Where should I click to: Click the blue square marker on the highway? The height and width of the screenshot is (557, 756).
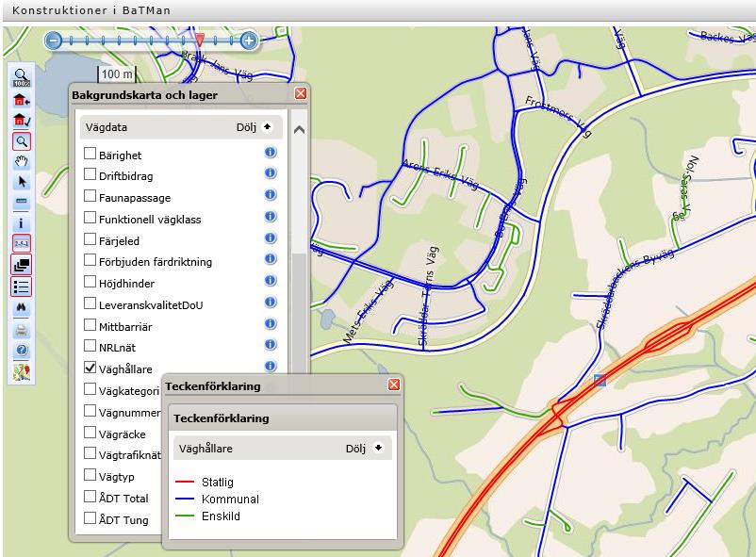coord(600,381)
